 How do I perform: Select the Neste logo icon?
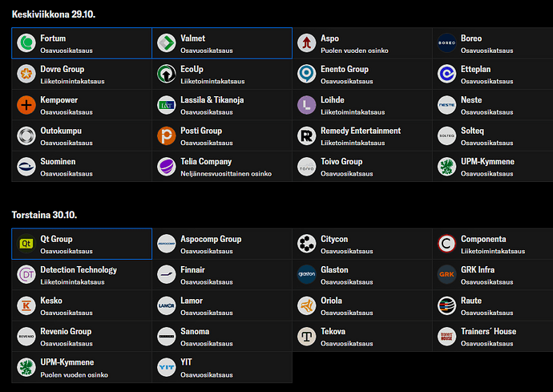tap(447, 105)
